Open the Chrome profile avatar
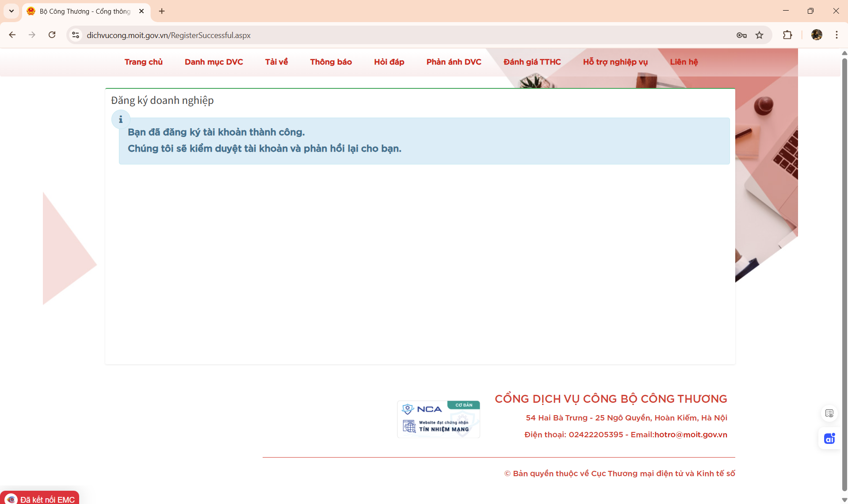 817,35
